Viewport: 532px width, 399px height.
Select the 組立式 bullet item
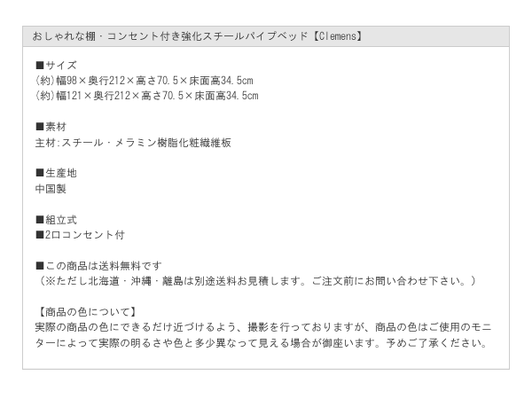(x=57, y=220)
